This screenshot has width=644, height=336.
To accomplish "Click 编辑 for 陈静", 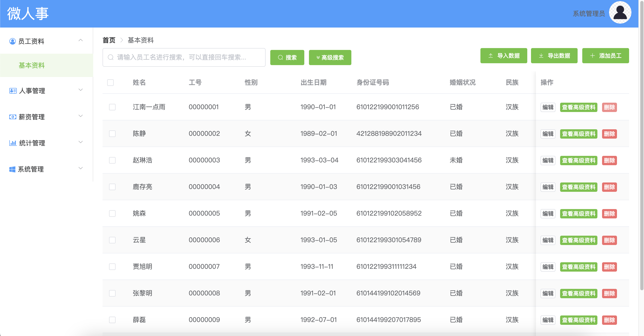I will (548, 134).
